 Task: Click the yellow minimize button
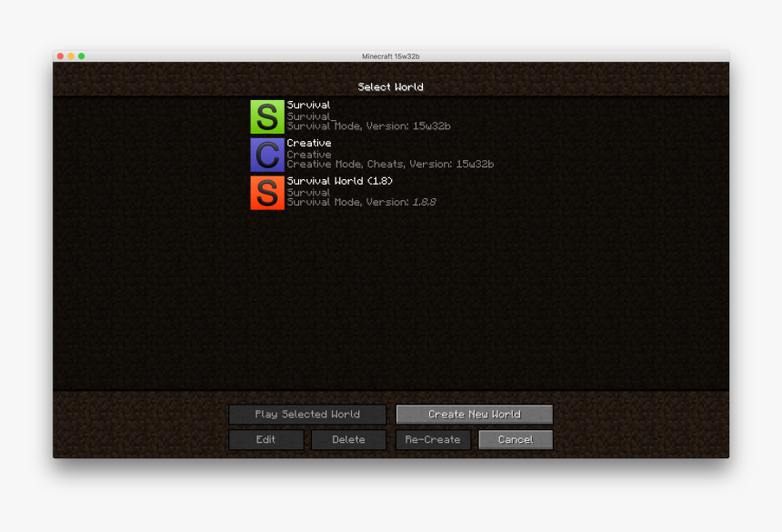pos(71,55)
